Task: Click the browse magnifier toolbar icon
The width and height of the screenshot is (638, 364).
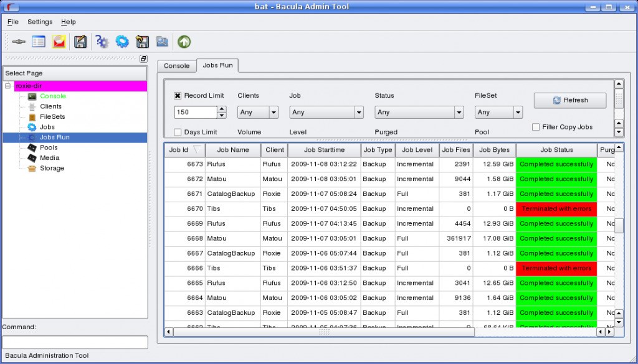Action: pos(163,42)
